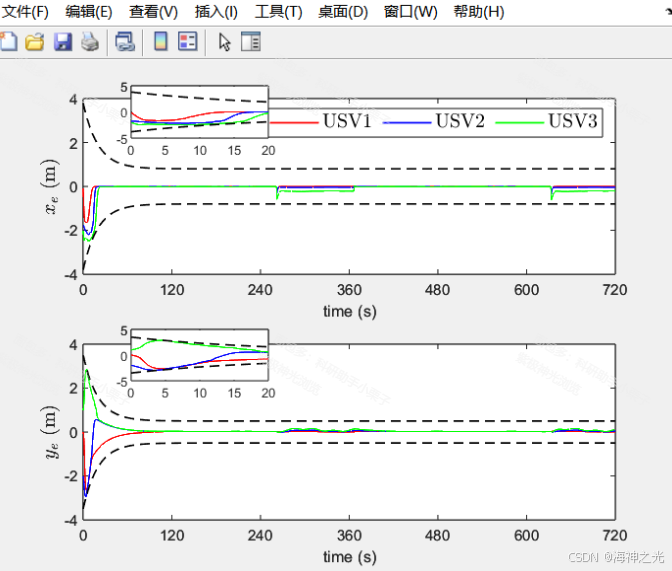Open the 查看(V) menu
The height and width of the screenshot is (571, 672).
153,12
